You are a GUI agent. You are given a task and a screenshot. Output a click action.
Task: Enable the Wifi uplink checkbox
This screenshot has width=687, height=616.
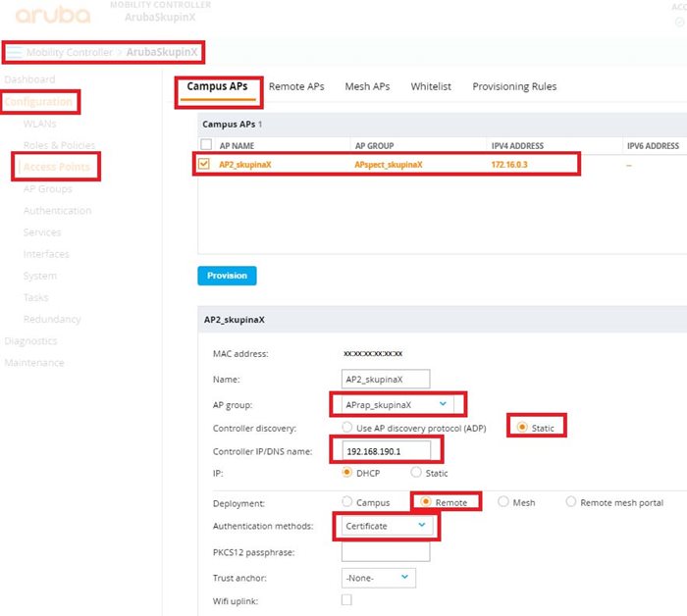(x=346, y=599)
